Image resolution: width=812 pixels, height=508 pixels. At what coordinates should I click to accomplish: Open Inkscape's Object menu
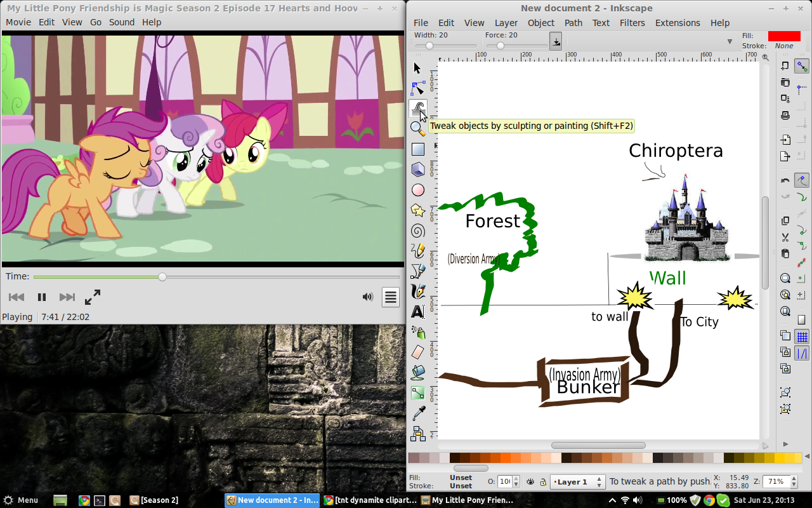click(x=541, y=23)
